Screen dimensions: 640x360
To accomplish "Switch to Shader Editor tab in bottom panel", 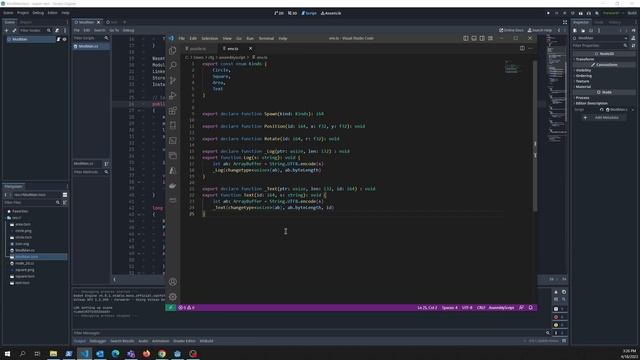I will (184, 341).
